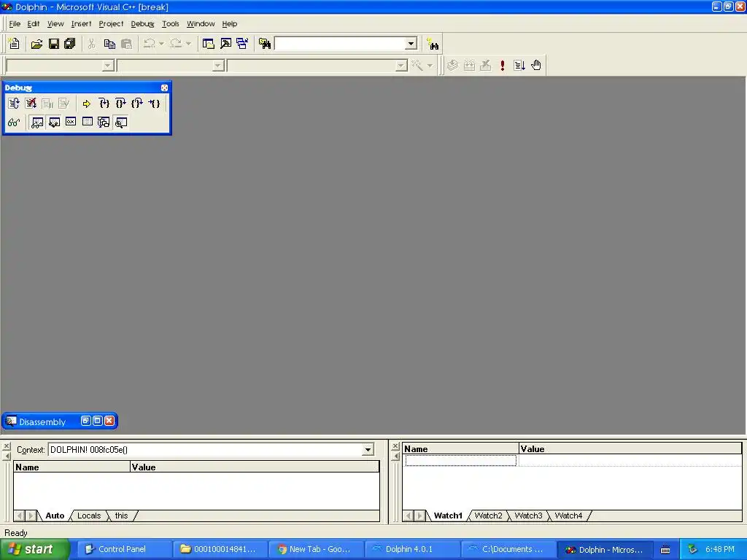This screenshot has height=560, width=747.
Task: Click the Stop Debugging icon
Action: (31, 104)
